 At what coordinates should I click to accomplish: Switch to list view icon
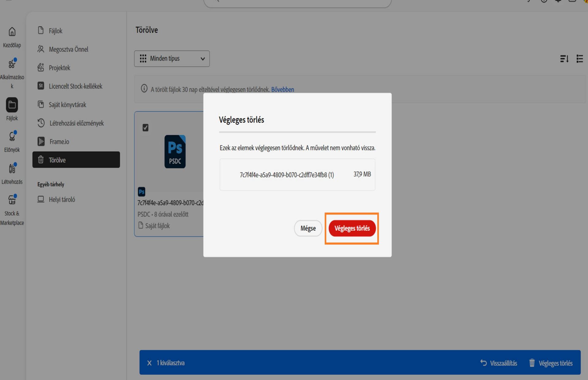tap(580, 59)
